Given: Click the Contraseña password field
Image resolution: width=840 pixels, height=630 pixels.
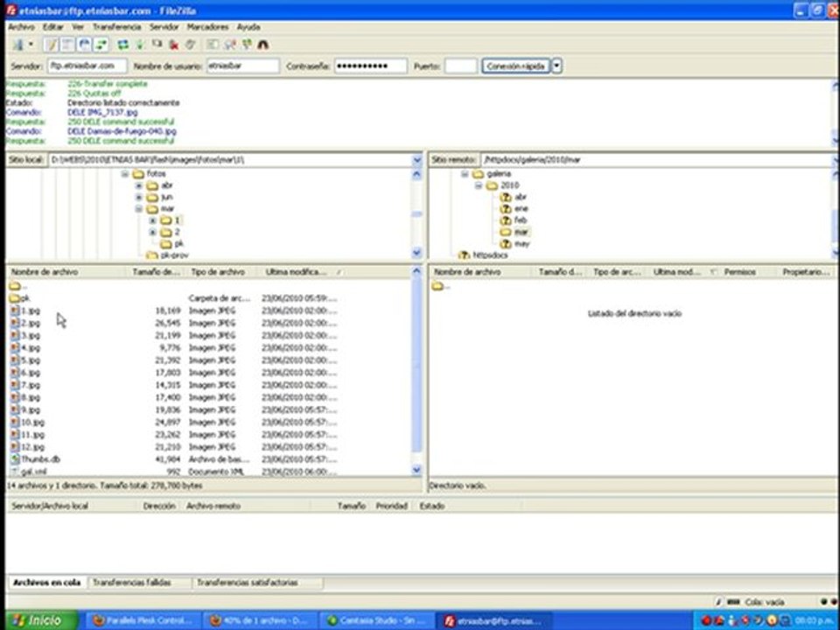Looking at the screenshot, I should click(371, 66).
